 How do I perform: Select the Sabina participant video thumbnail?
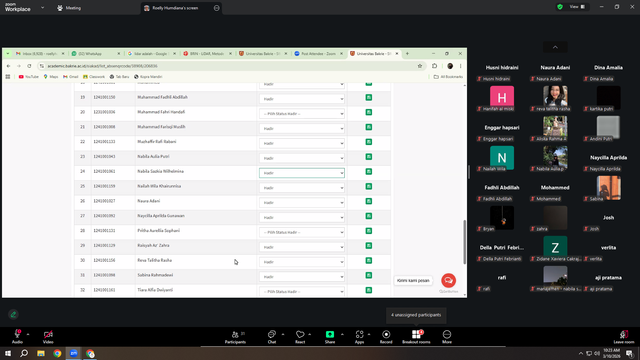pyautogui.click(x=608, y=188)
